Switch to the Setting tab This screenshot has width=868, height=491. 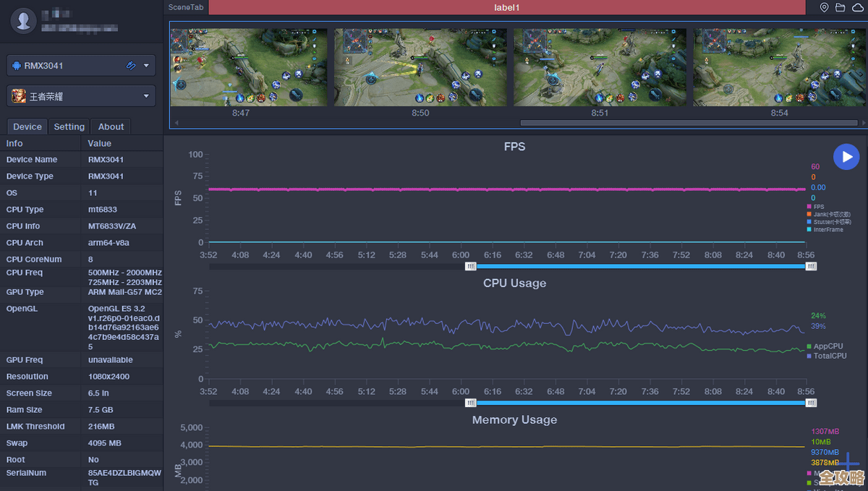click(69, 127)
